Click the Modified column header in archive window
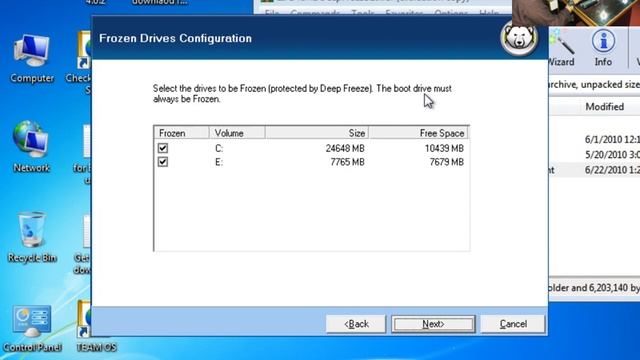 pos(604,107)
